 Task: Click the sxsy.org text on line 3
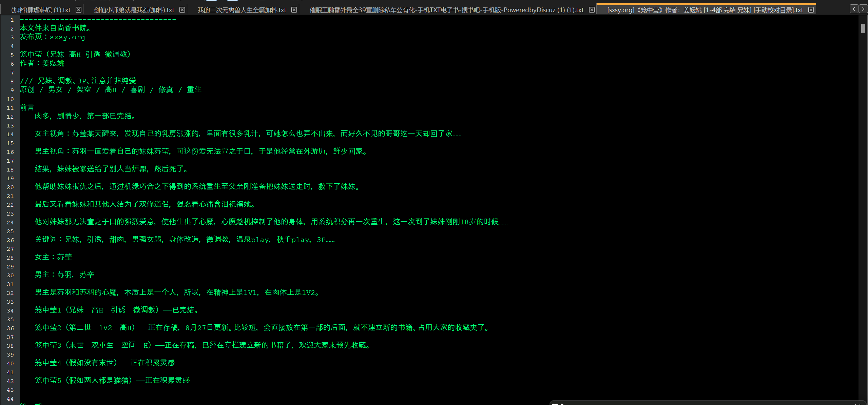67,37
